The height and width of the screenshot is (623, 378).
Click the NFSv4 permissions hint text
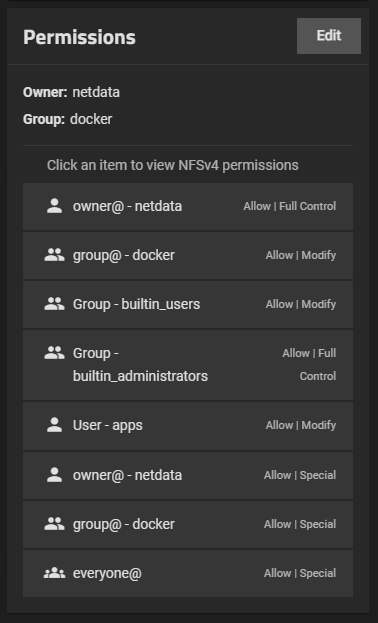(x=173, y=165)
